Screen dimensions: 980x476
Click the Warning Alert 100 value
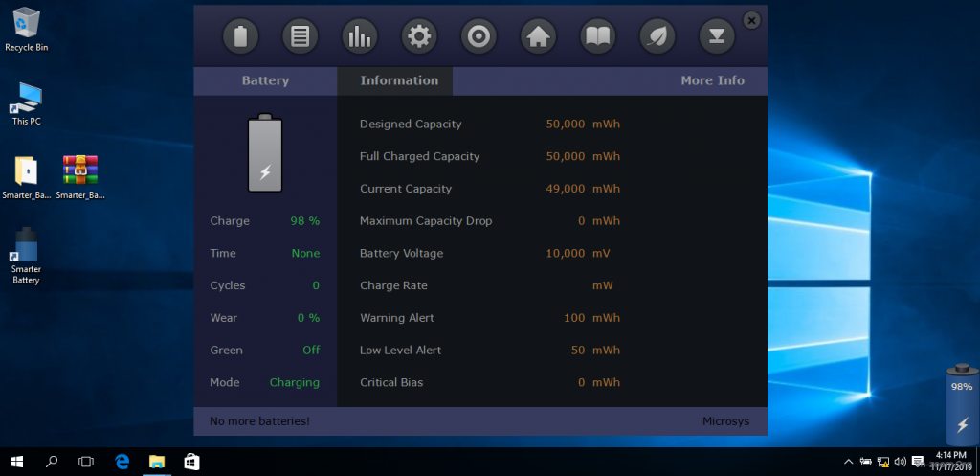click(x=574, y=318)
